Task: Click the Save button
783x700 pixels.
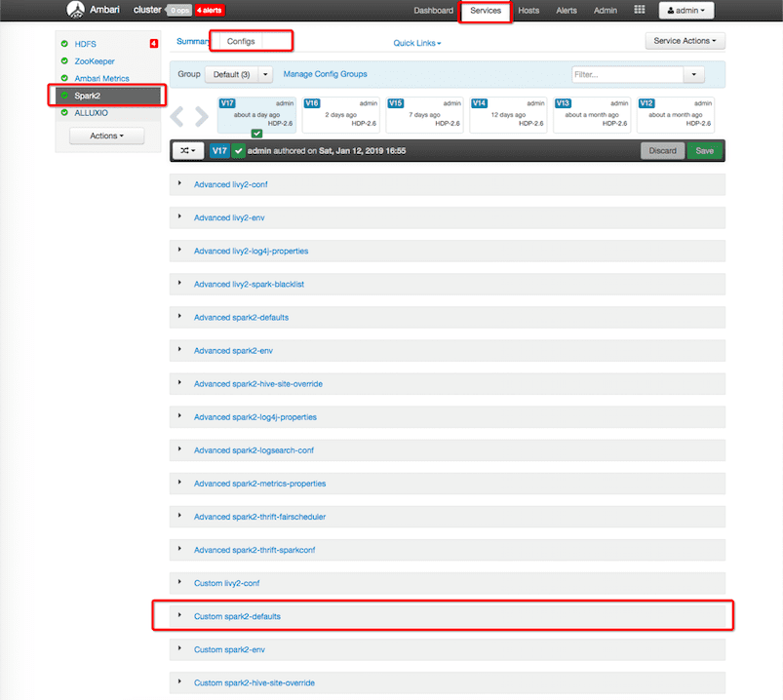Action: pos(704,151)
